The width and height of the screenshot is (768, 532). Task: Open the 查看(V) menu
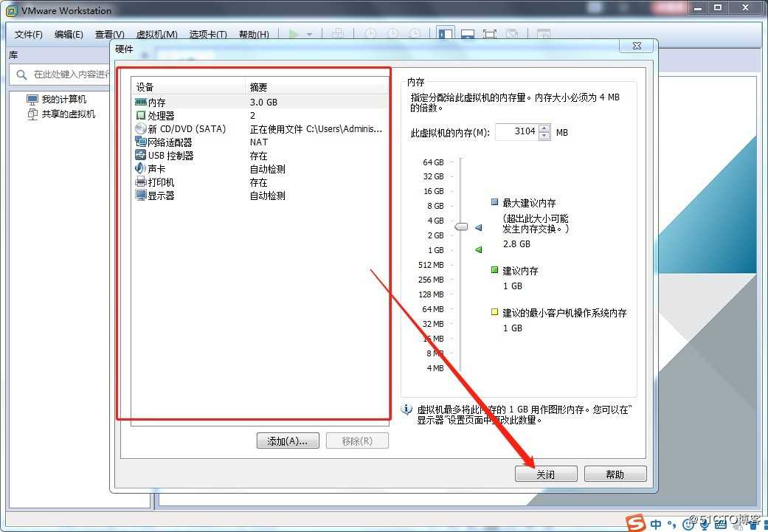109,34
